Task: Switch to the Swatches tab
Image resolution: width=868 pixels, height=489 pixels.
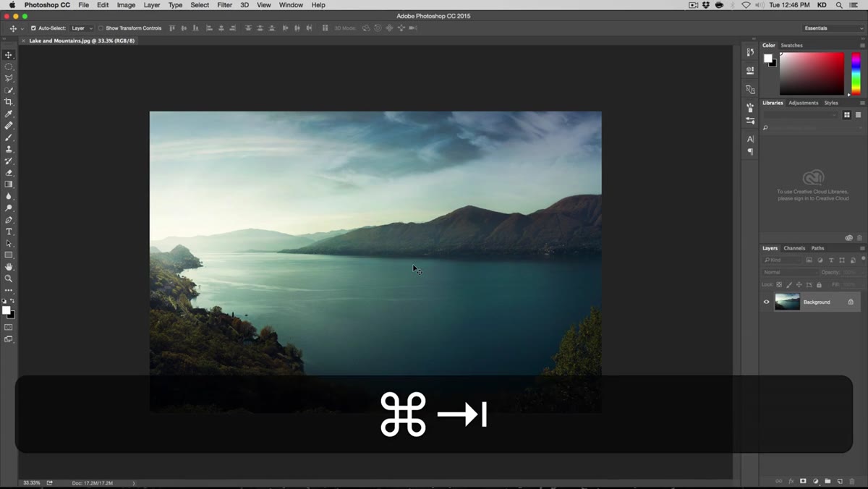Action: 791,45
